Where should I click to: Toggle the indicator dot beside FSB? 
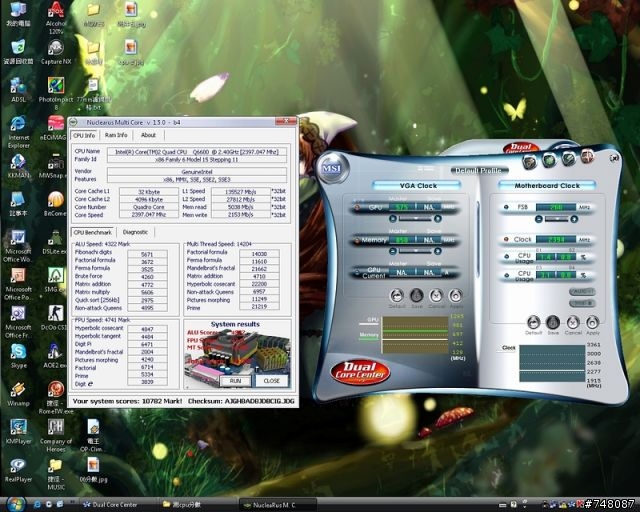click(507, 207)
